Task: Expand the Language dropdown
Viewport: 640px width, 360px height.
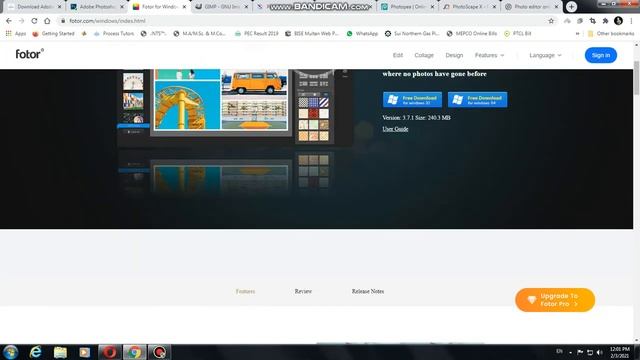Action: click(545, 55)
